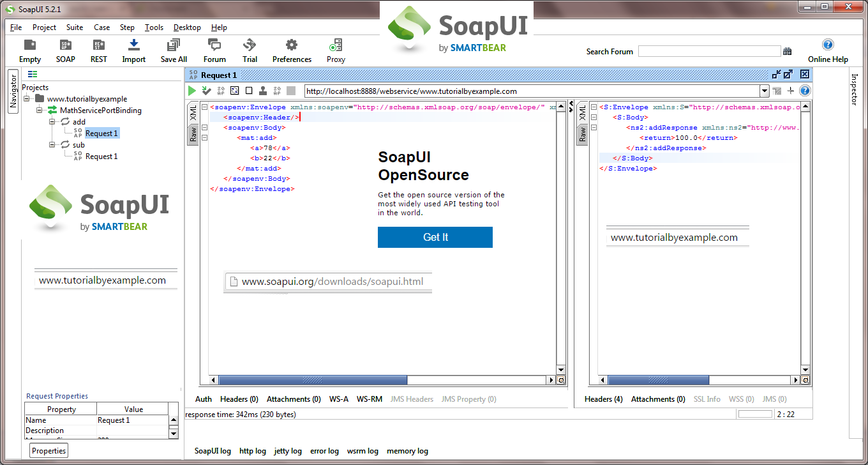Open the Forum from the toolbar
This screenshot has width=868, height=465.
point(214,50)
